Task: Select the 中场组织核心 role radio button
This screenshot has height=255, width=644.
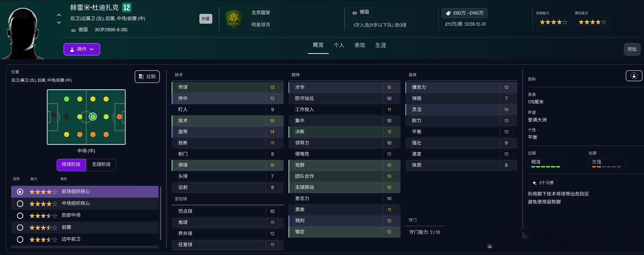Action: pos(20,204)
